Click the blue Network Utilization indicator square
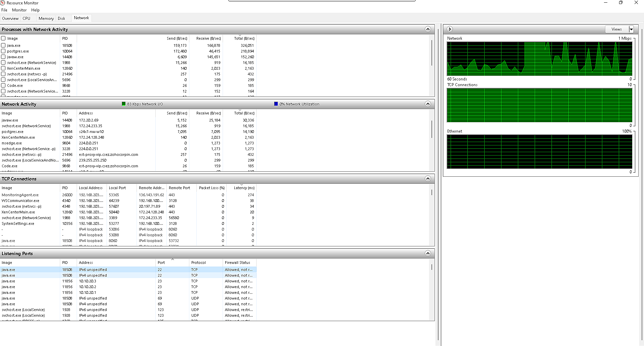This screenshot has height=346, width=644. click(x=276, y=104)
